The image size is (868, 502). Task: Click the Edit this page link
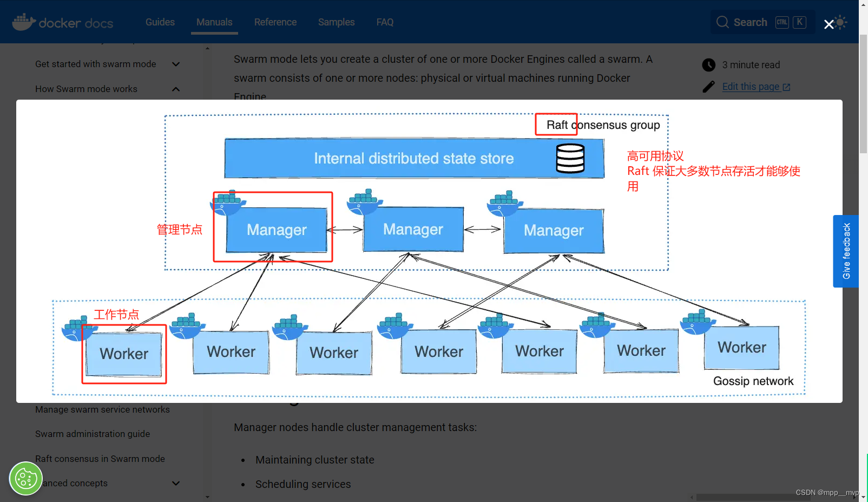pyautogui.click(x=751, y=87)
